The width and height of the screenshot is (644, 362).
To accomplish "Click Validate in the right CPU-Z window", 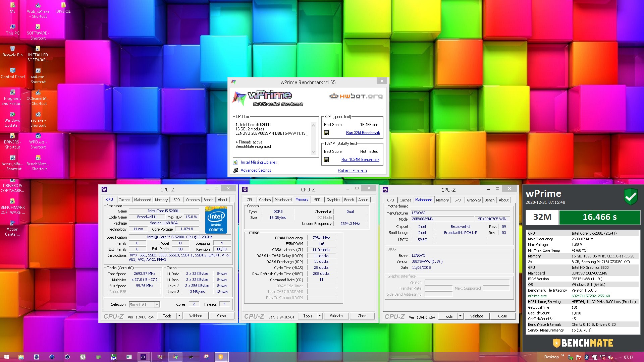I will pyautogui.click(x=477, y=316).
